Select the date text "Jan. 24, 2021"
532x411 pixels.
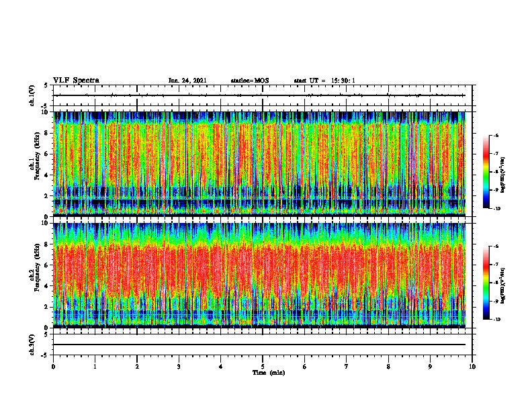pos(187,81)
